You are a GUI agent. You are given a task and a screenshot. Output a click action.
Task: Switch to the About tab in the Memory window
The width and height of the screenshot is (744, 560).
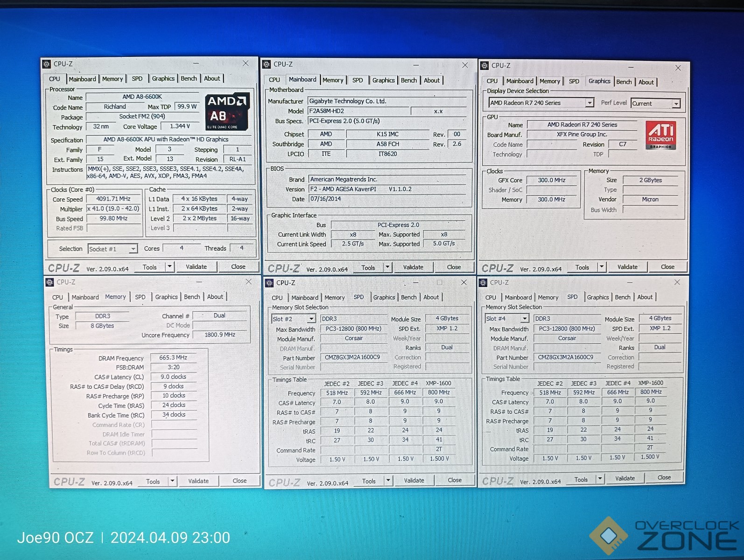(215, 297)
